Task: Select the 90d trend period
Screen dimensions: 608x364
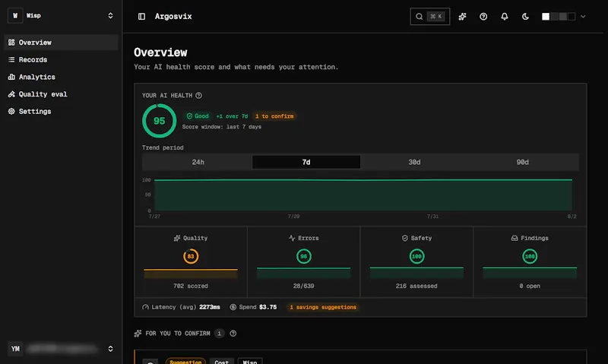Action: pyautogui.click(x=522, y=162)
